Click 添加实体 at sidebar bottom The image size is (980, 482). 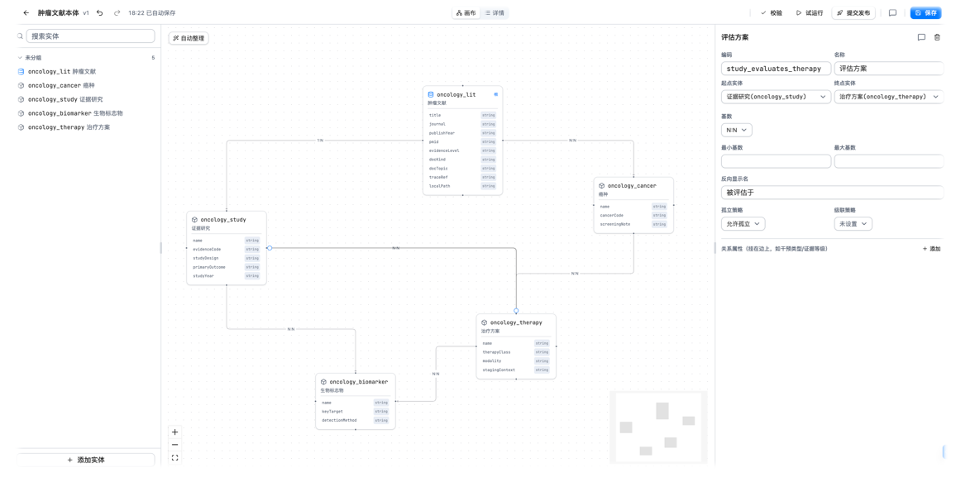click(86, 460)
